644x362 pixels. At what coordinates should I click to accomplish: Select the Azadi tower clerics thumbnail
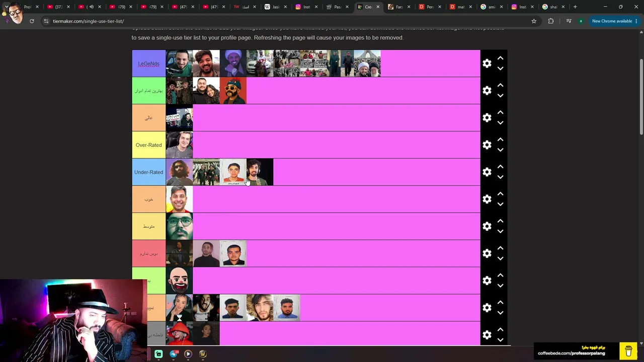[x=367, y=63]
